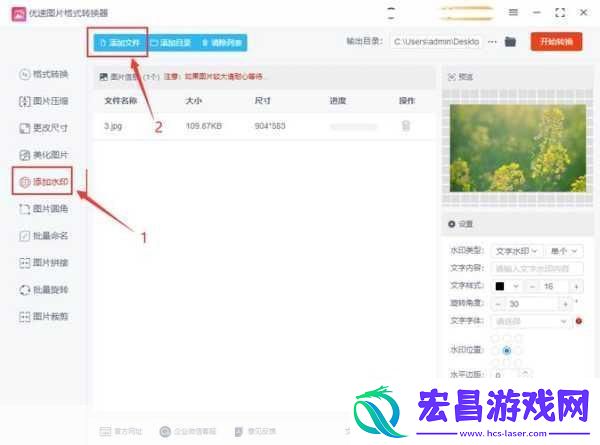Increase rotation angle with plus button
Screen dimensions: 600x445
(566, 304)
